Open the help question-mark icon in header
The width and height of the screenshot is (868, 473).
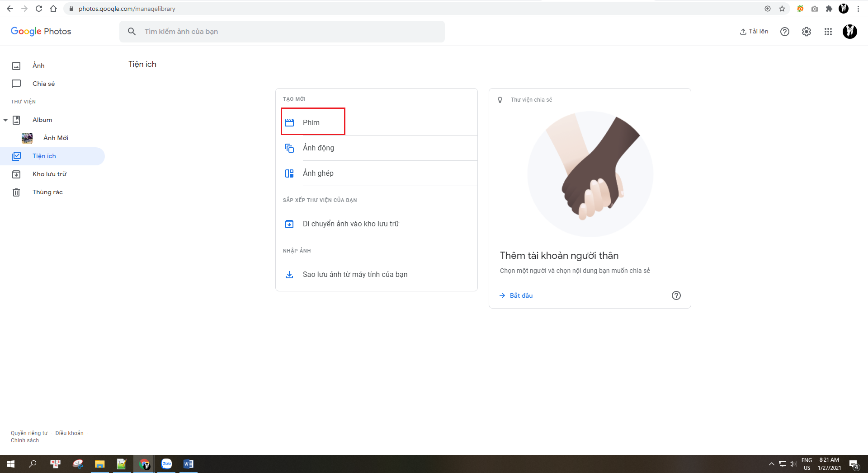[x=785, y=32]
